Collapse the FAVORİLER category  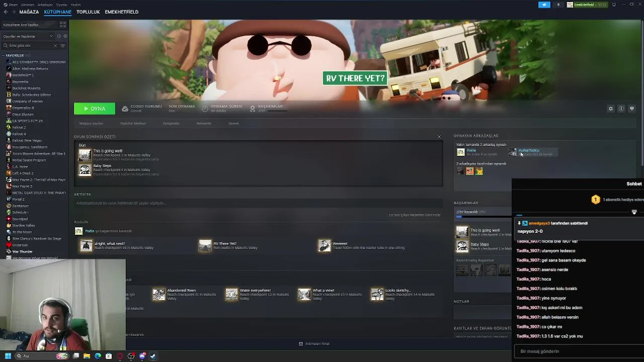(4, 55)
